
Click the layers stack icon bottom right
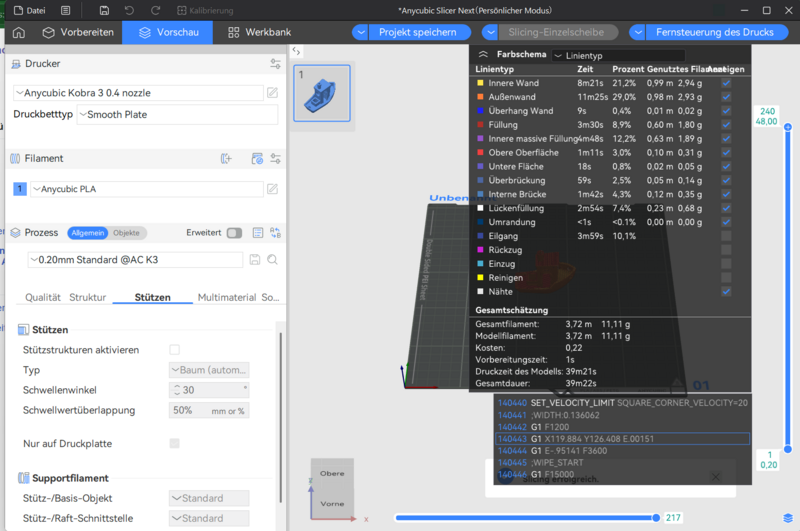(788, 518)
